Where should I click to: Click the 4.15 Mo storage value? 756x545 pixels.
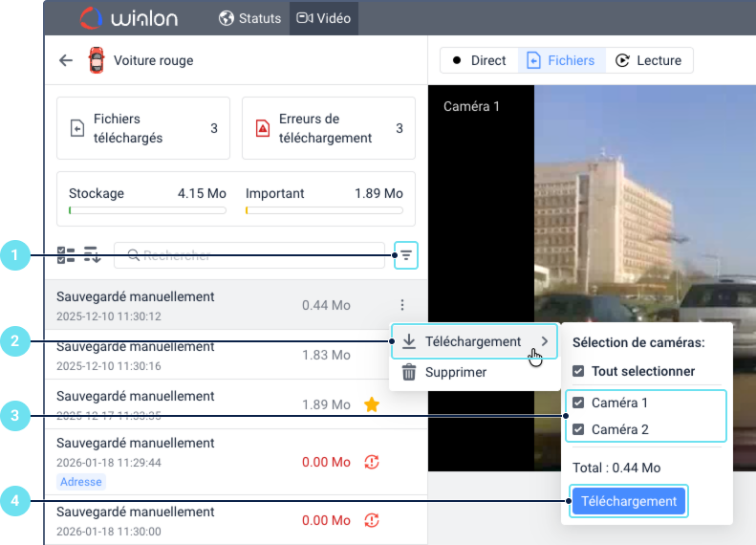click(x=202, y=193)
